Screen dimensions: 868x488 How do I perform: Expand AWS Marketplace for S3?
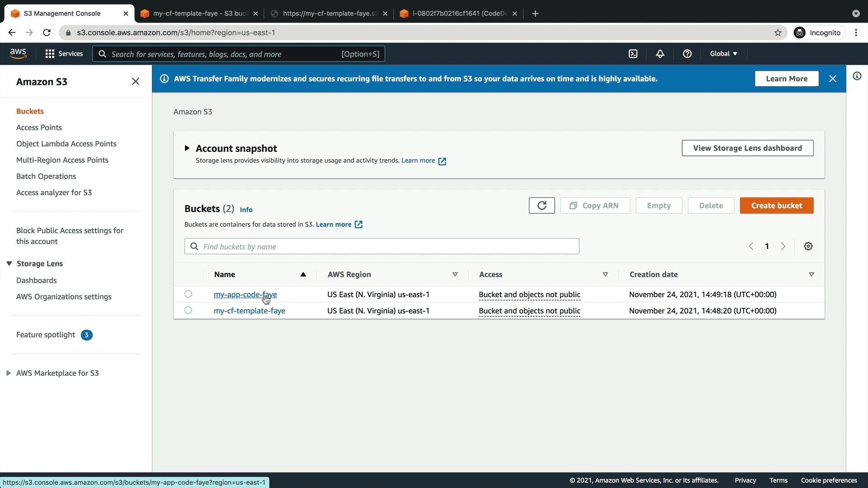8,373
